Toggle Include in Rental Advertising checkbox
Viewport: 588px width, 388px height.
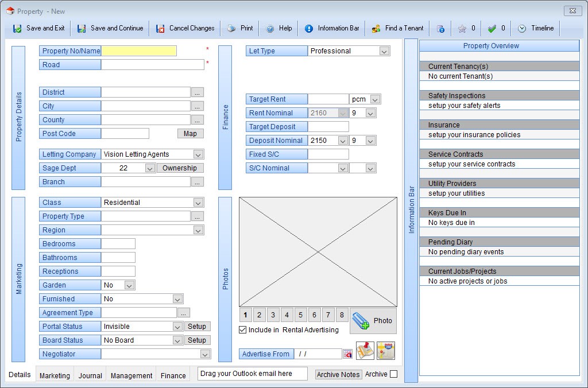coord(243,330)
